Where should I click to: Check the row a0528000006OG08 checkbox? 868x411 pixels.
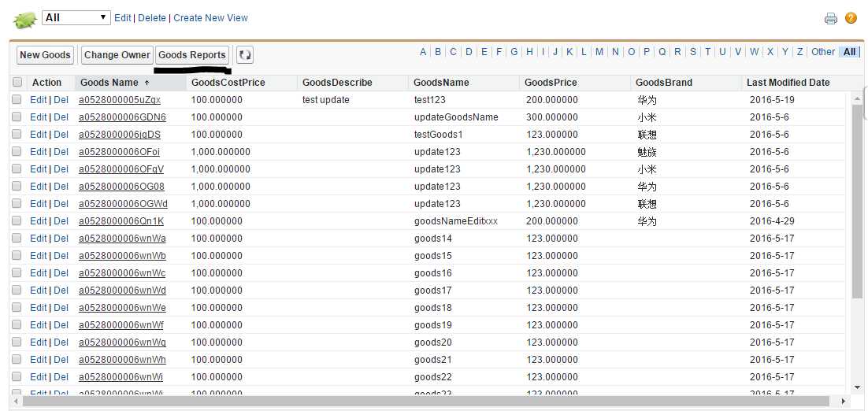(17, 186)
